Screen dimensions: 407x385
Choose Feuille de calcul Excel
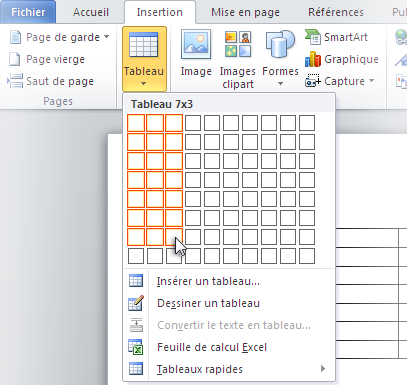[229, 347]
